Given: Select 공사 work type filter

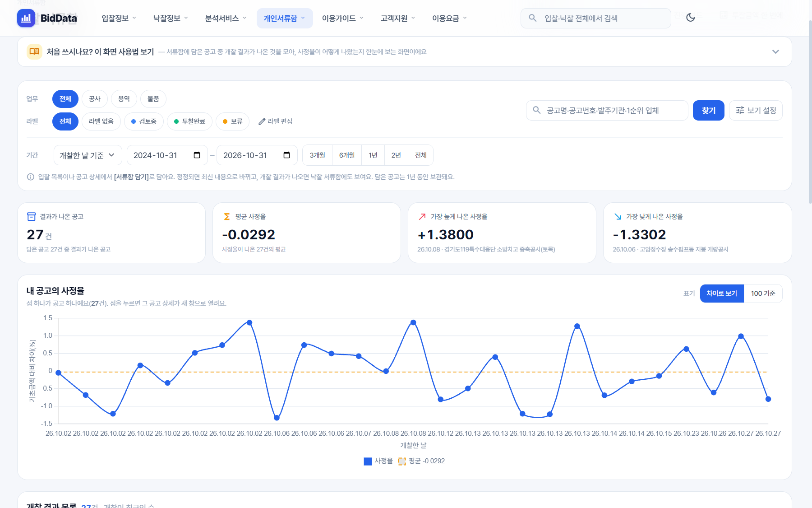Looking at the screenshot, I should (x=95, y=99).
